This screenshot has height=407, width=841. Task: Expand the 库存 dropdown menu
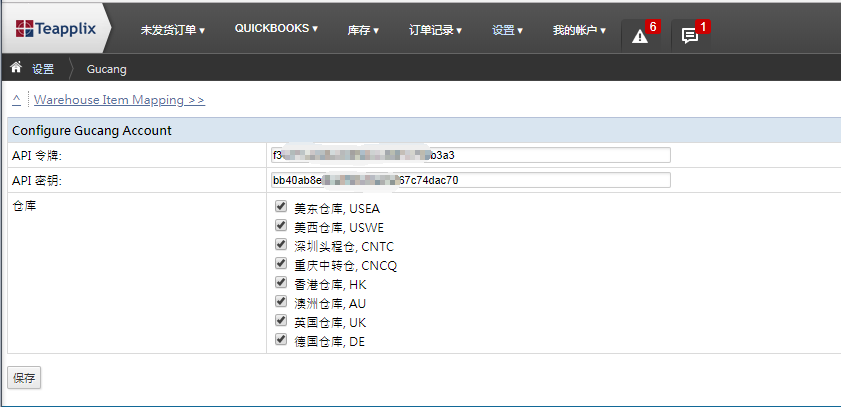point(363,31)
